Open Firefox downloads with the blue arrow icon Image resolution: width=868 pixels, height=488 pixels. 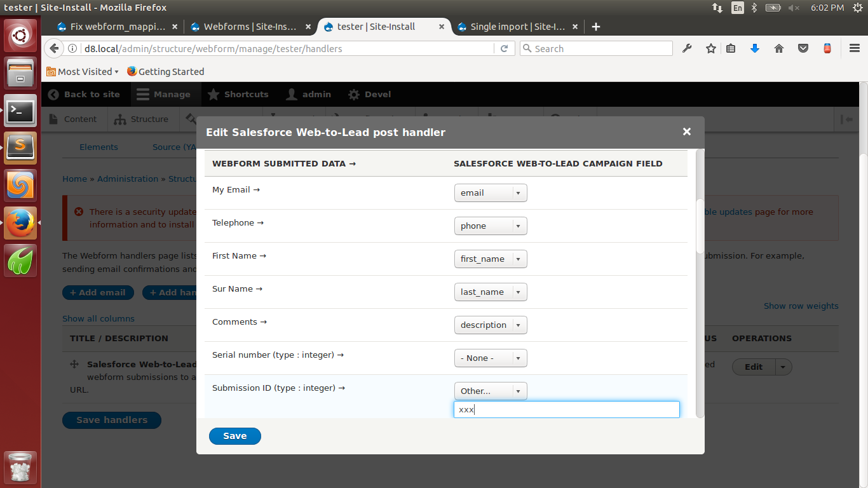pos(755,48)
